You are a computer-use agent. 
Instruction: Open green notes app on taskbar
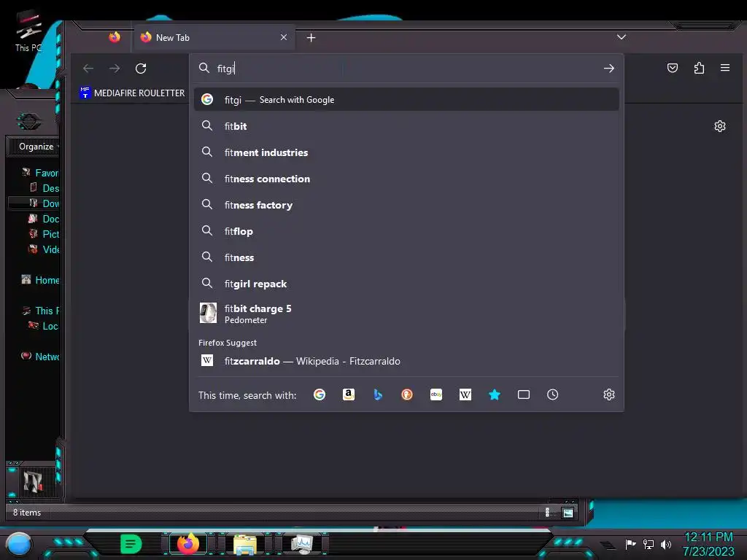131,544
